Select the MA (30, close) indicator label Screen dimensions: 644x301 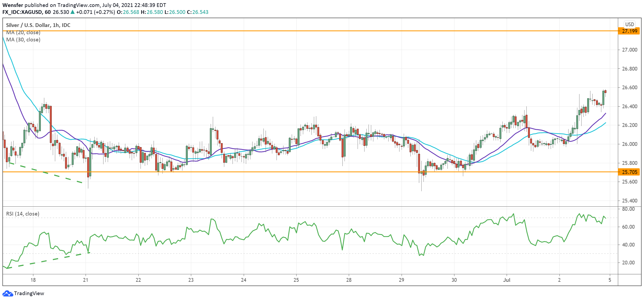click(x=23, y=40)
